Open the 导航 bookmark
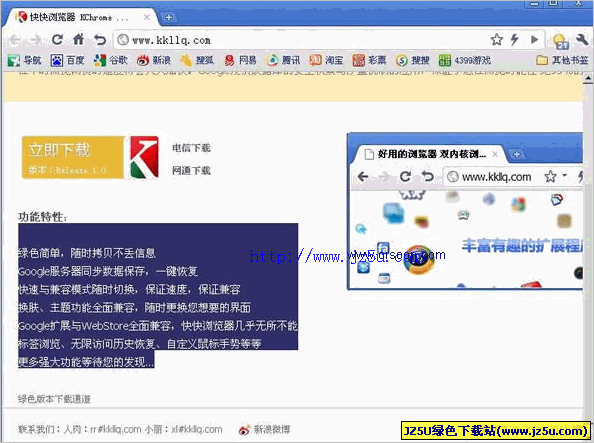The width and height of the screenshot is (594, 443). point(25,60)
